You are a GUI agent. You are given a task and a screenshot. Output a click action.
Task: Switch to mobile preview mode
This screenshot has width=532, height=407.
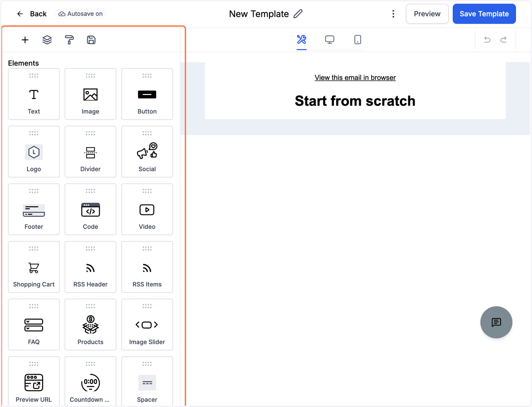tap(358, 39)
